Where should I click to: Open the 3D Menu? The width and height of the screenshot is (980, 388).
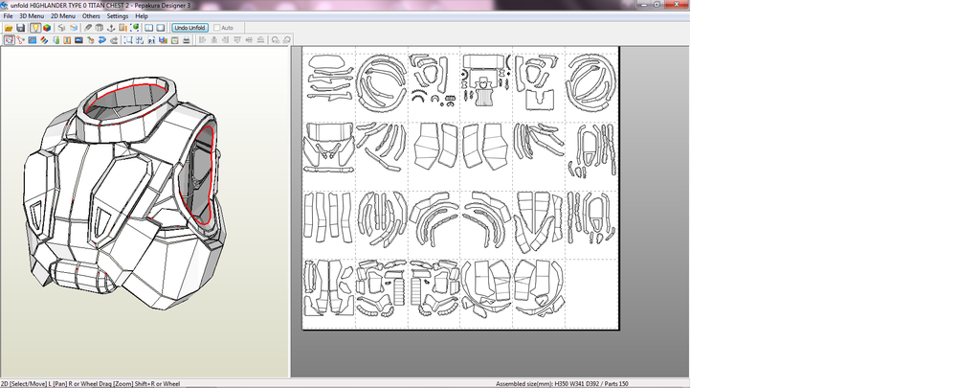pyautogui.click(x=32, y=16)
